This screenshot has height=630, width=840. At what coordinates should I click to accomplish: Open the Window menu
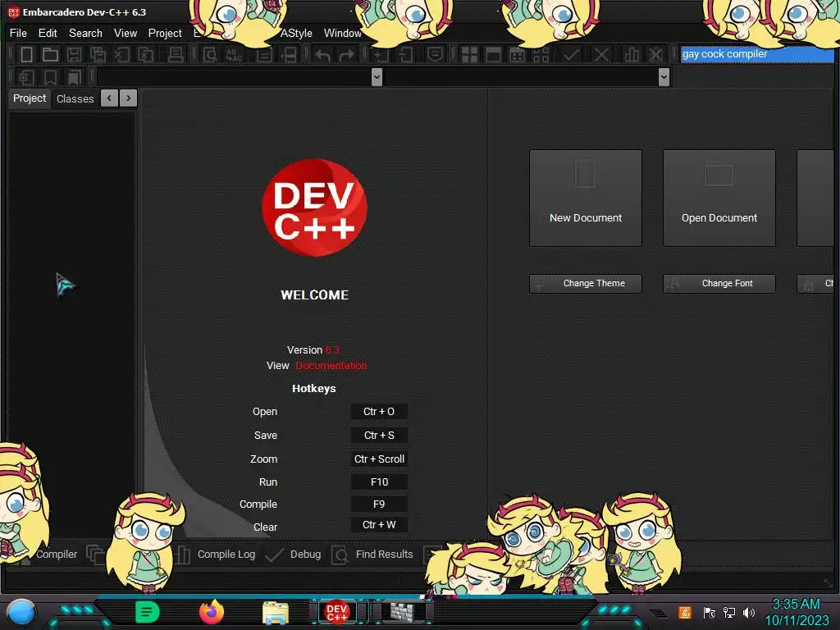click(343, 33)
